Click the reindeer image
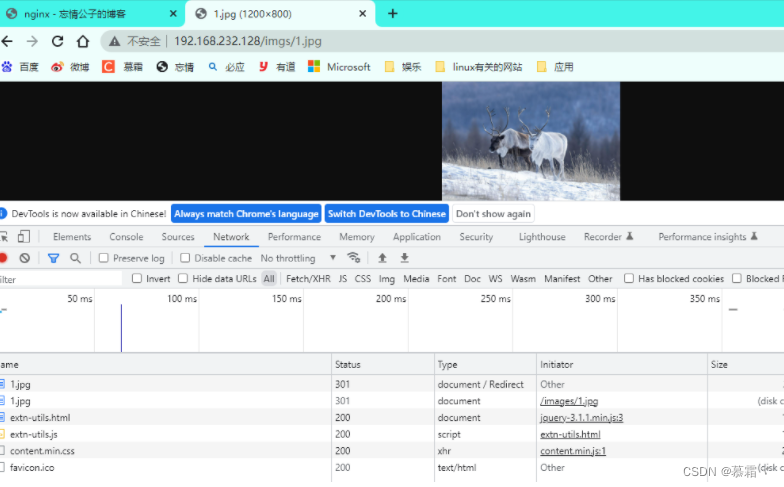Image resolution: width=784 pixels, height=487 pixels. (531, 142)
